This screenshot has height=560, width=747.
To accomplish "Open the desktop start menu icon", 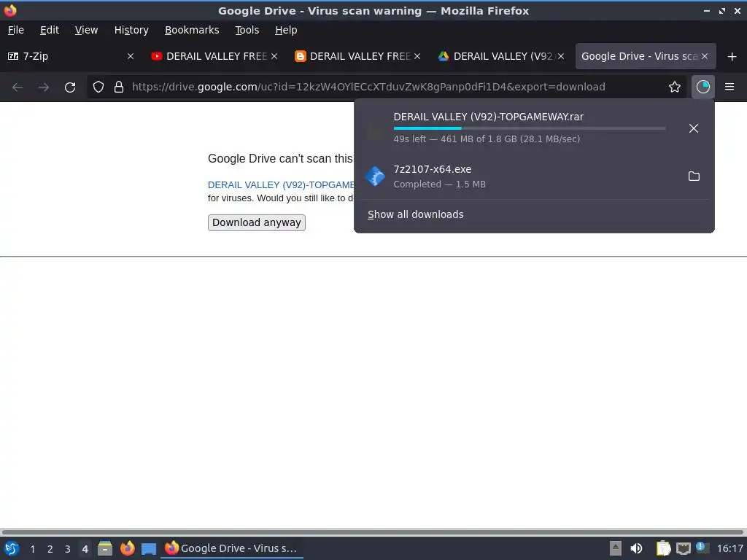I will [12, 548].
